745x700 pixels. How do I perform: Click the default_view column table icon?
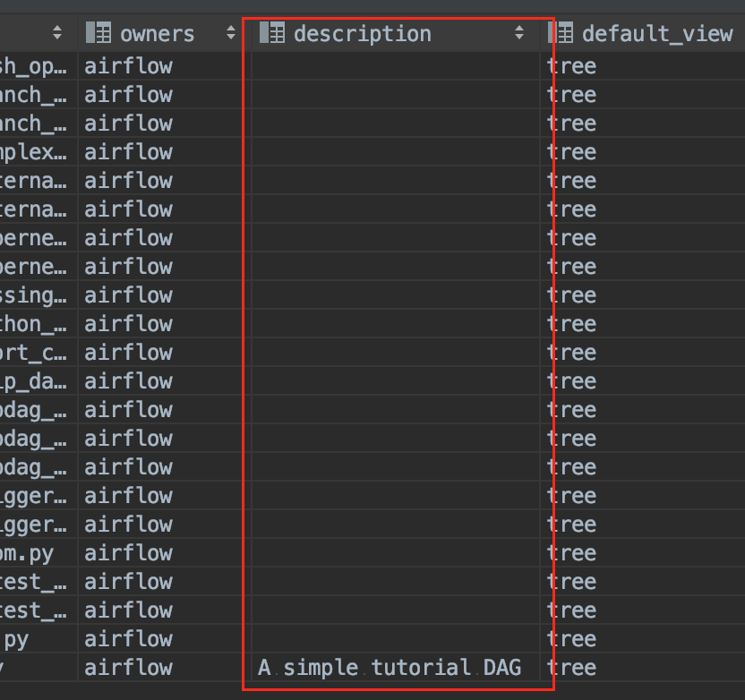561,34
